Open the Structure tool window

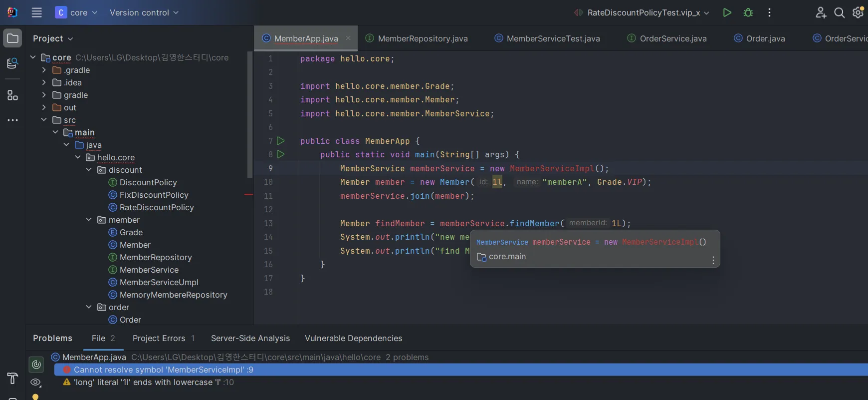13,95
